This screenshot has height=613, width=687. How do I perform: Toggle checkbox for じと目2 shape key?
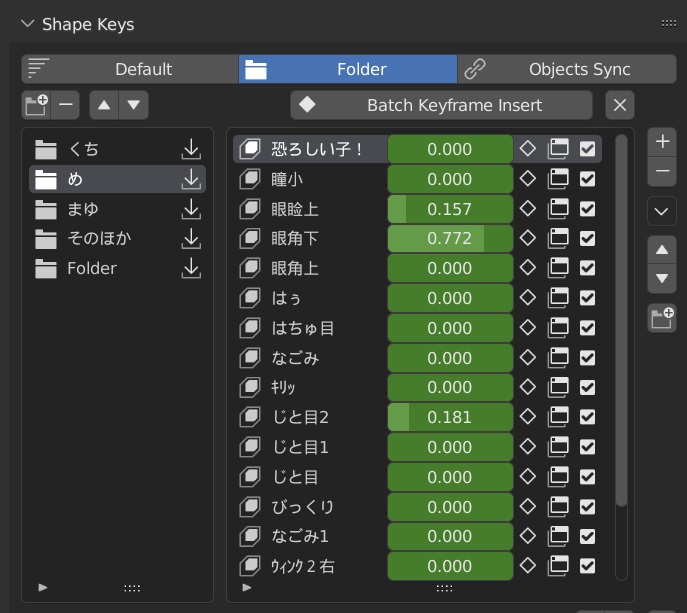[587, 417]
